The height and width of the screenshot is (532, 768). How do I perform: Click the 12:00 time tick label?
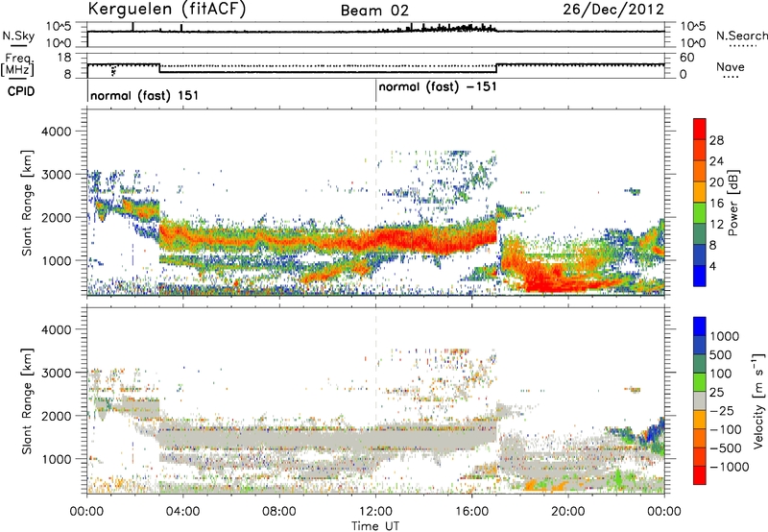click(375, 512)
